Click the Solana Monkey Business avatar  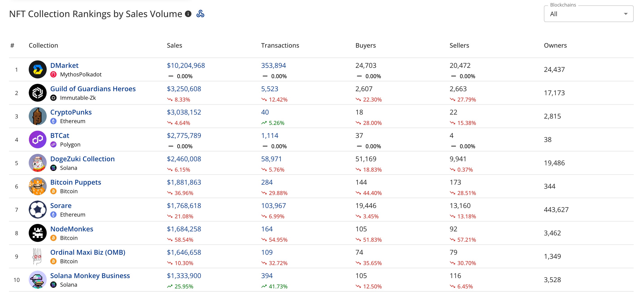click(x=37, y=280)
